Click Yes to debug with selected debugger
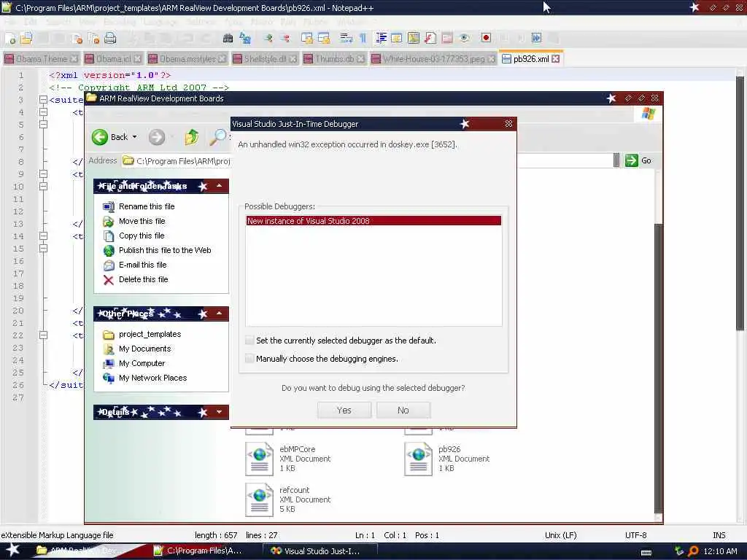Viewport: 747px width, 560px height. (344, 410)
